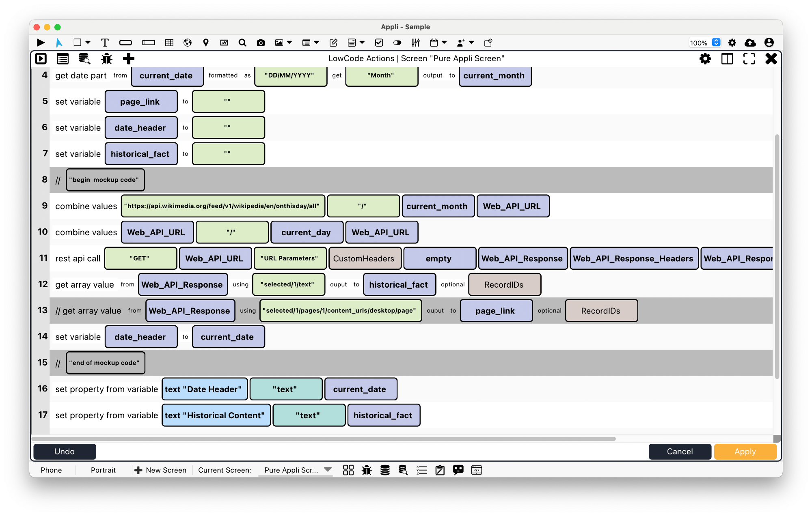The width and height of the screenshot is (812, 516).
Task: Select the checkbox element tool
Action: coord(379,43)
